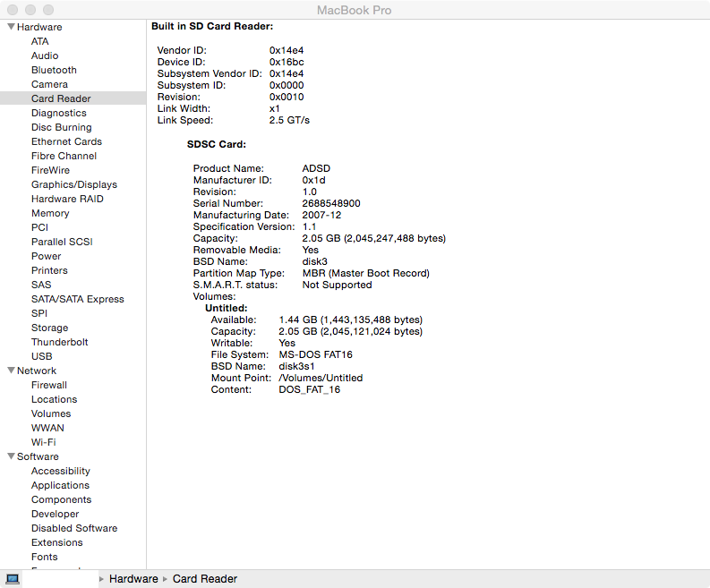This screenshot has width=710, height=588.
Task: Open Memory in the sidebar
Action: 50,213
